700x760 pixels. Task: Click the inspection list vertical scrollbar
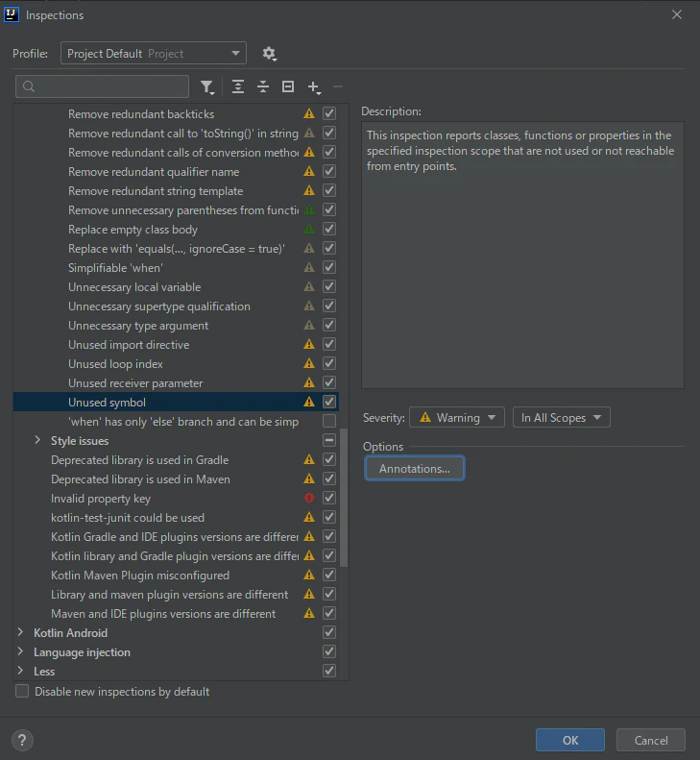(344, 498)
